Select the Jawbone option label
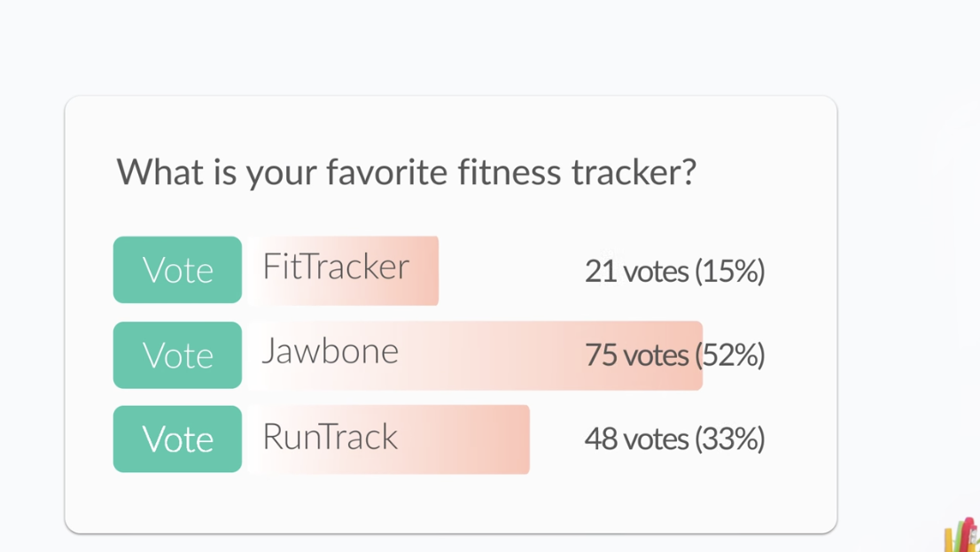980x552 pixels. click(330, 352)
